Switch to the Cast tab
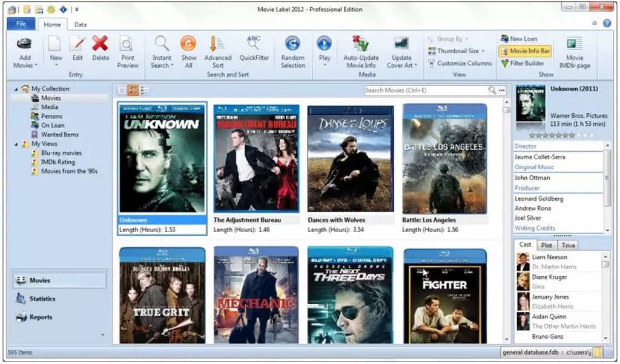The width and height of the screenshot is (620, 364). [x=525, y=245]
